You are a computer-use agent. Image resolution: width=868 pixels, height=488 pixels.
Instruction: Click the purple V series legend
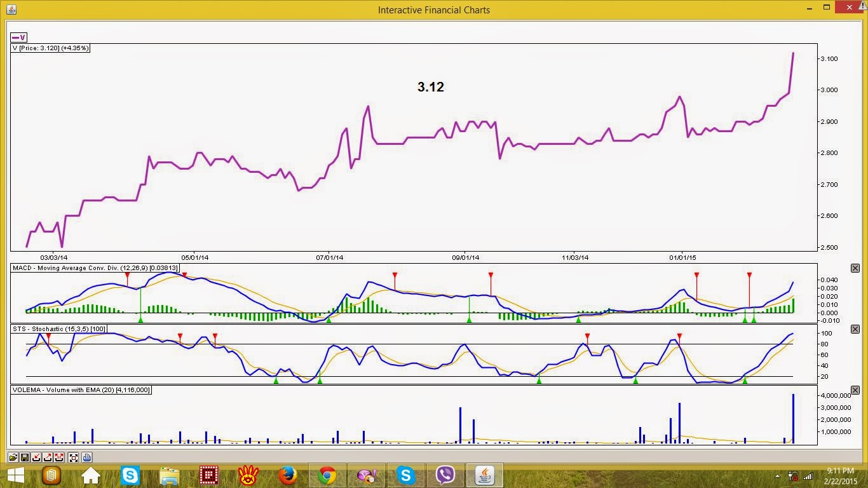tap(19, 37)
